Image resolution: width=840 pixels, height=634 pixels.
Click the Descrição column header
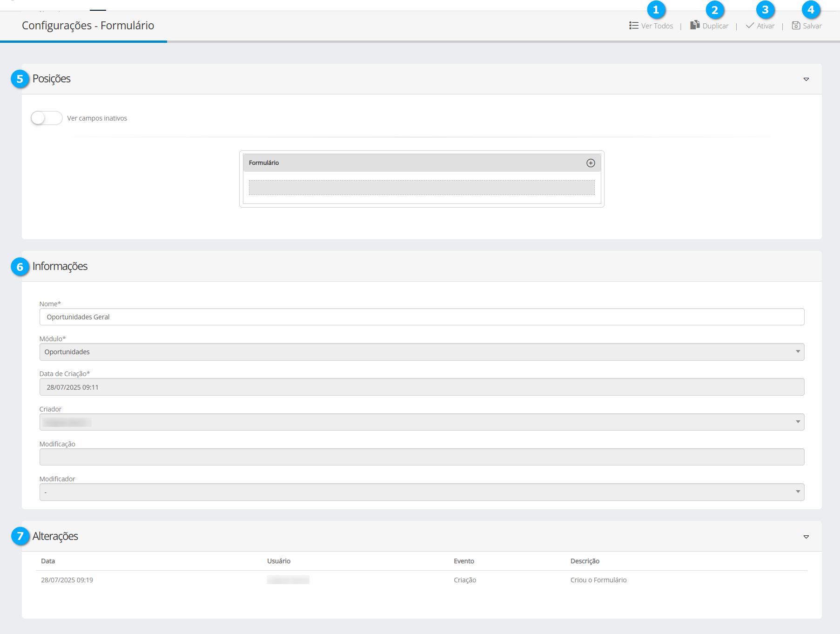[x=585, y=561]
